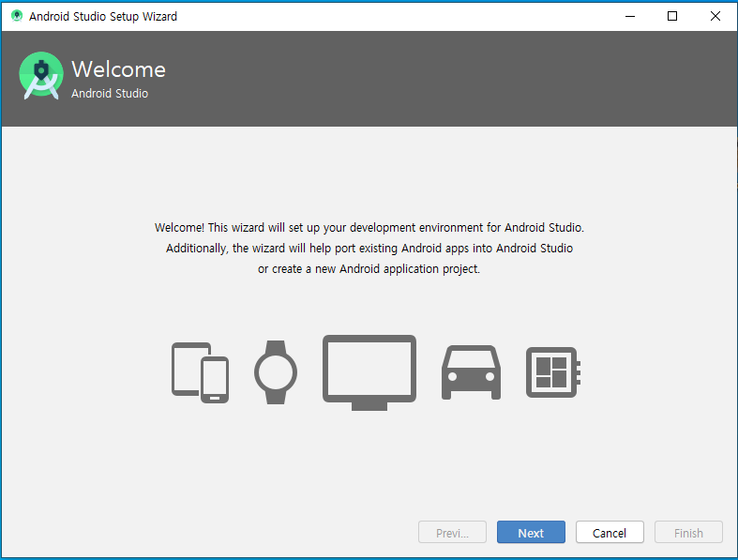Select the Wear OS watch icon
The image size is (738, 560).
276,372
